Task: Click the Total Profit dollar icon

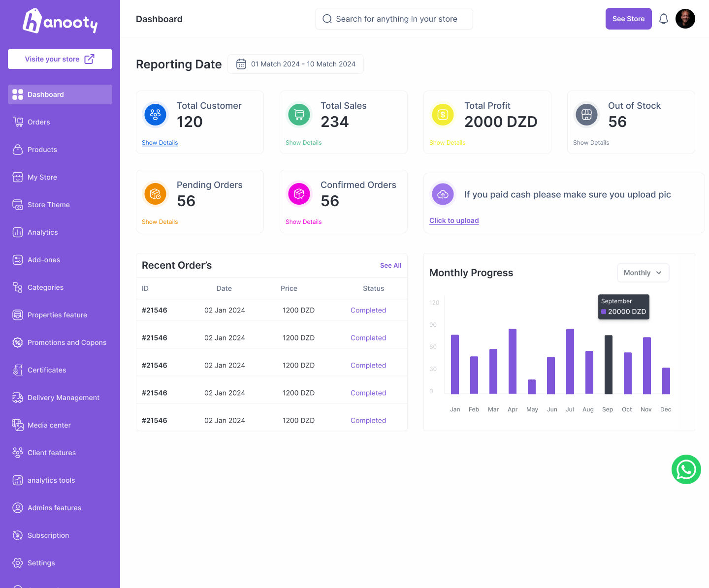Action: pyautogui.click(x=443, y=115)
